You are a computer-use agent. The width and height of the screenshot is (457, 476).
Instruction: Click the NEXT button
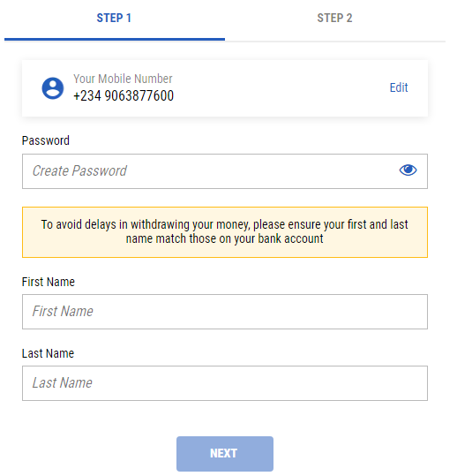point(225,454)
